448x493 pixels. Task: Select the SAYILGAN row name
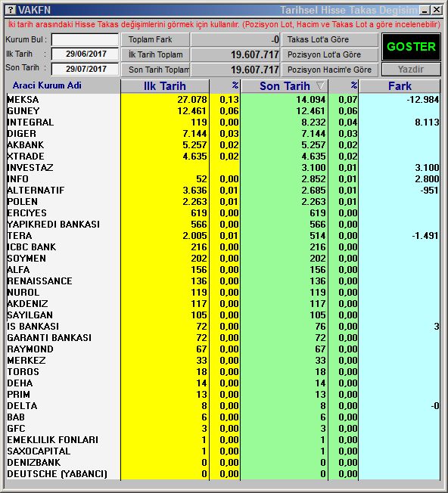(x=30, y=315)
